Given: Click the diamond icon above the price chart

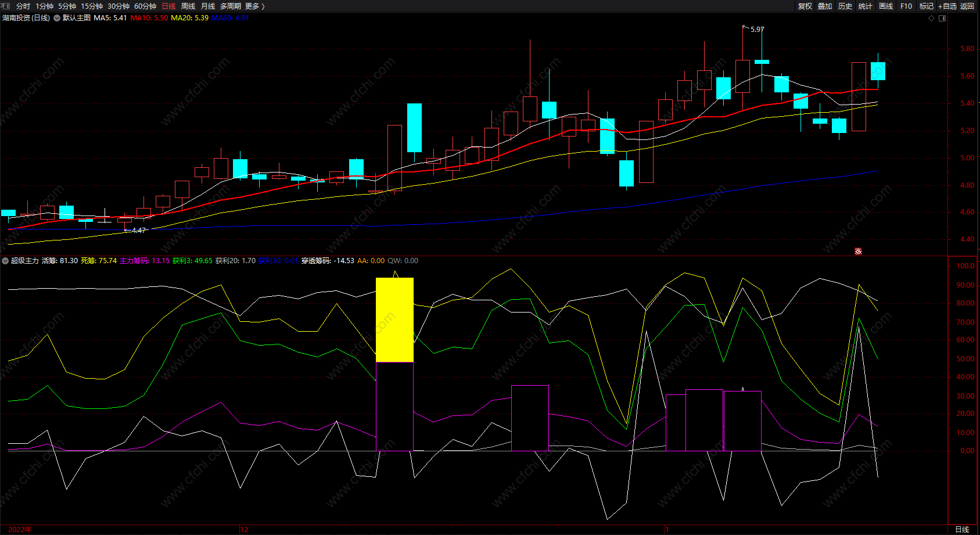Looking at the screenshot, I should click(x=932, y=18).
